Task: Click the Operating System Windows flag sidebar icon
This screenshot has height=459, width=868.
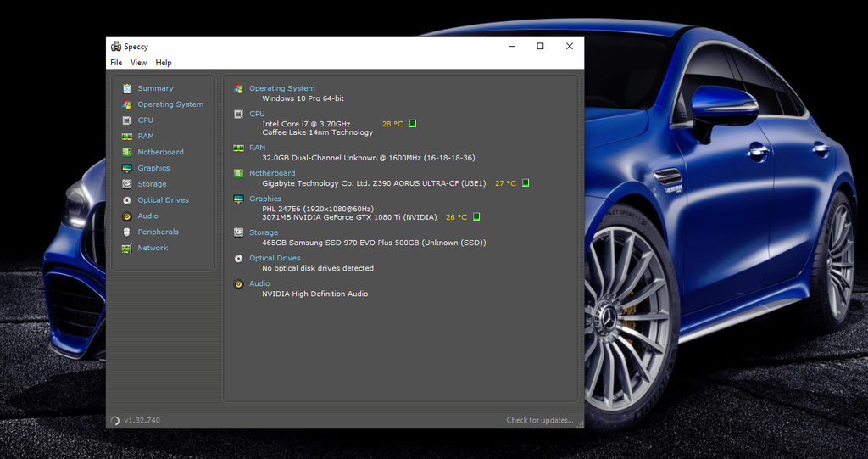Action: pos(127,104)
